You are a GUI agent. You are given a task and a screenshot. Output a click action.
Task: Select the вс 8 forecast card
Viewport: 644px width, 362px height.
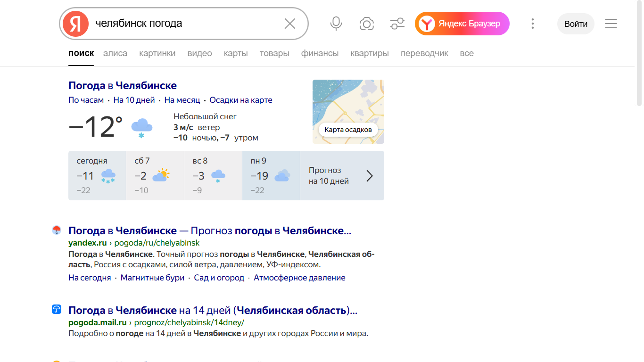(x=213, y=175)
